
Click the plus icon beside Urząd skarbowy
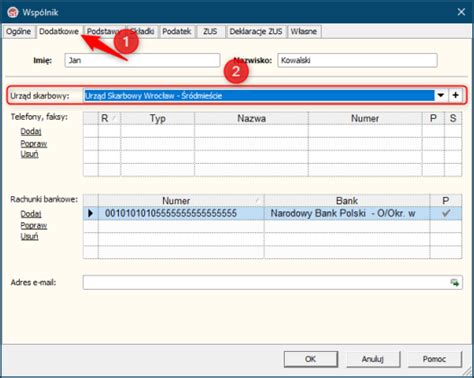[x=455, y=95]
